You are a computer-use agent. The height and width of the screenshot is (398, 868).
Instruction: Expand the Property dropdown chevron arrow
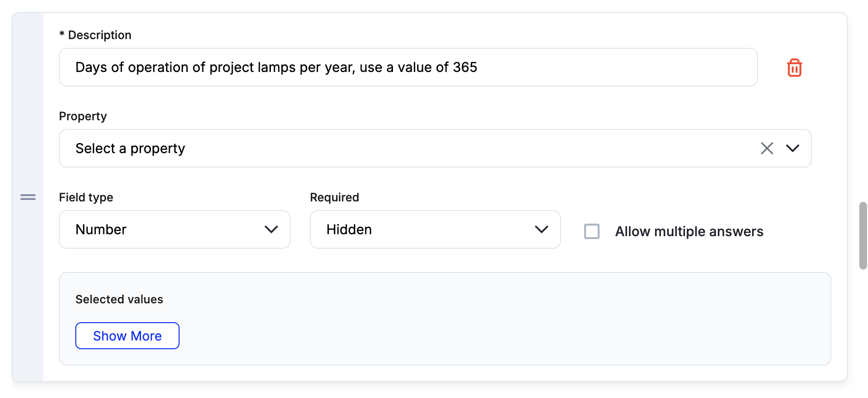click(793, 148)
